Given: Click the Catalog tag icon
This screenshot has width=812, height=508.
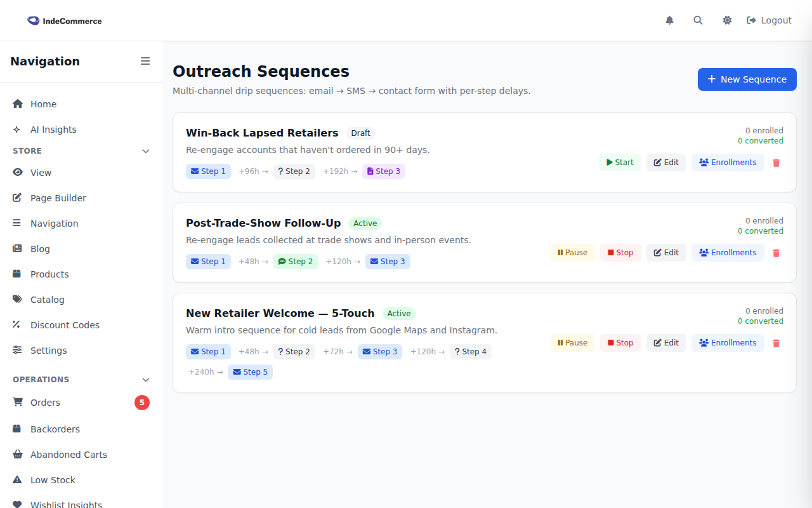Looking at the screenshot, I should (x=17, y=300).
